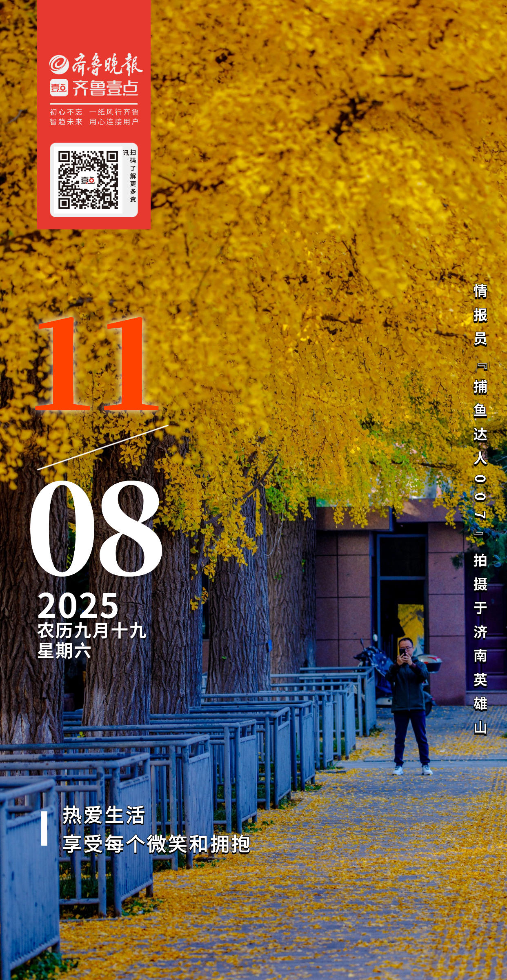Viewport: 507px width, 980px height.
Task: Click the phone held by the man
Action: [403, 652]
